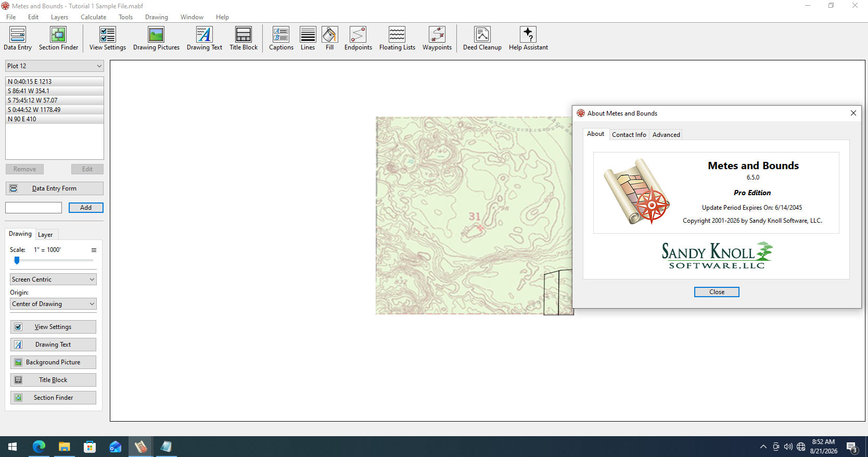Viewport: 868px width, 457px height.
Task: Open the Data Entry toolbar tool
Action: pyautogui.click(x=18, y=39)
